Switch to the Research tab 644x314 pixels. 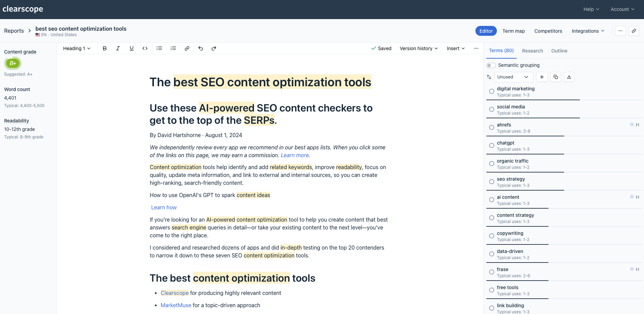point(532,51)
